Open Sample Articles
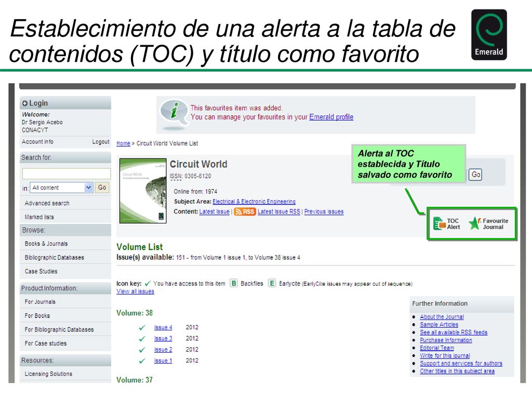Viewport: 532px width, 399px height. pos(439,325)
